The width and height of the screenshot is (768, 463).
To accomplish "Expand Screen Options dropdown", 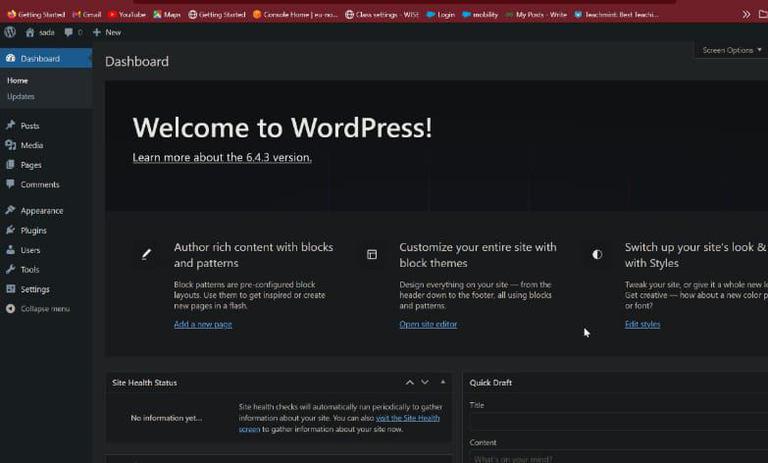I will pos(732,50).
